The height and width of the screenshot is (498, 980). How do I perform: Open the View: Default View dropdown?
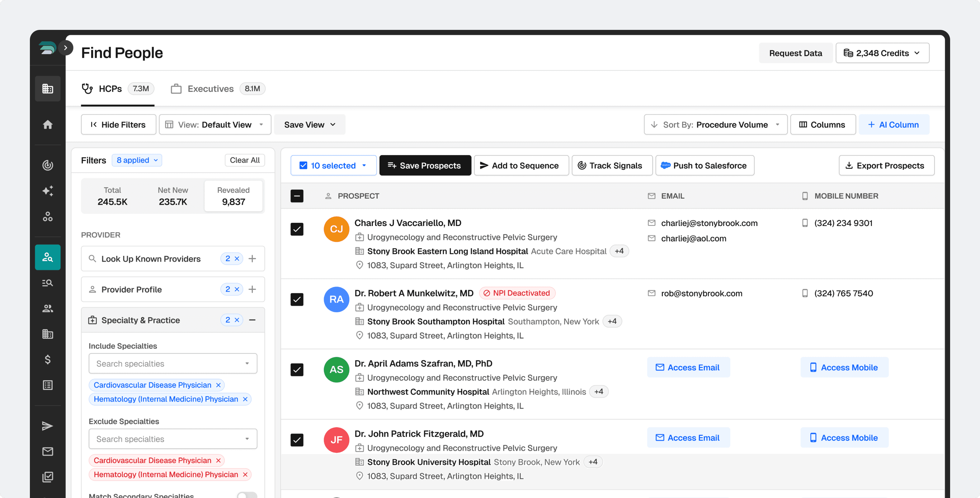215,125
